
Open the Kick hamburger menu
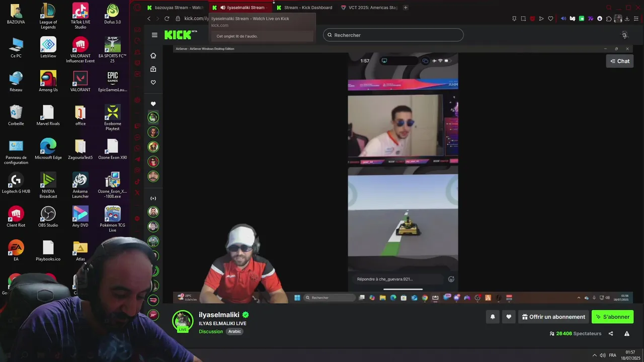coord(154,35)
